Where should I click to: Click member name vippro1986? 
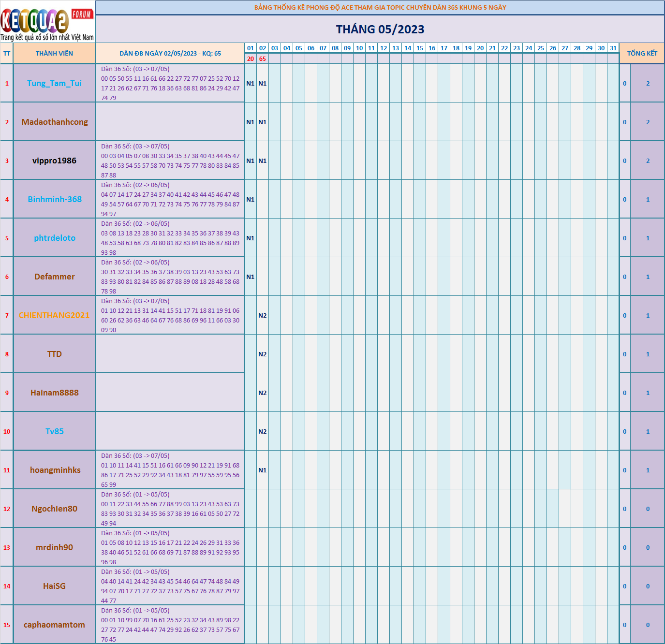pos(54,161)
